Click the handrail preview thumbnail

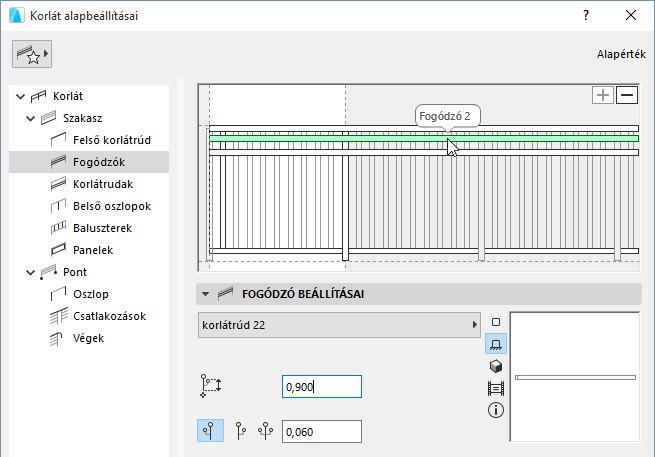575,377
